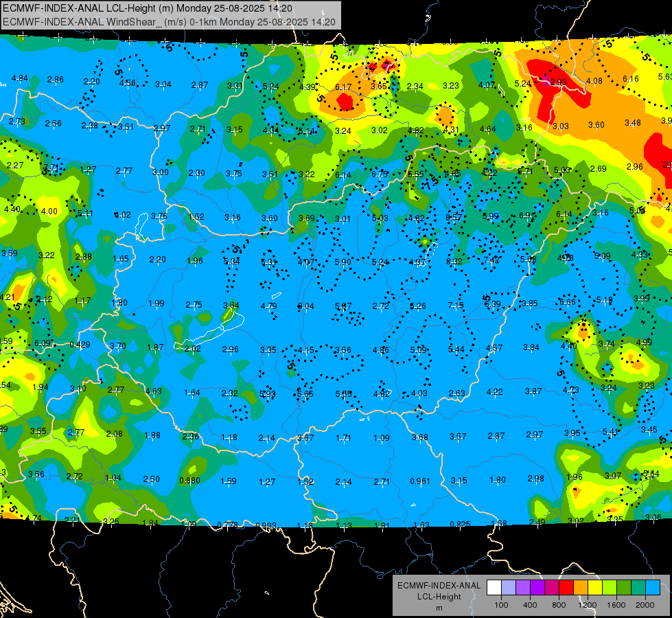Pick the red legend swatch
Image resolution: width=672 pixels, height=618 pixels.
pyautogui.click(x=566, y=588)
